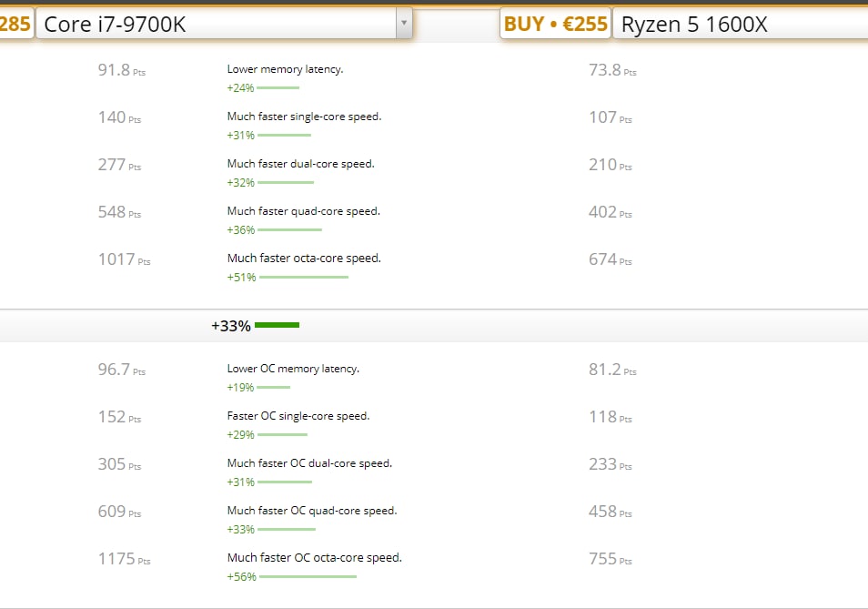Click 'Lower OC memory latency.' text
This screenshot has width=868, height=609.
click(293, 369)
